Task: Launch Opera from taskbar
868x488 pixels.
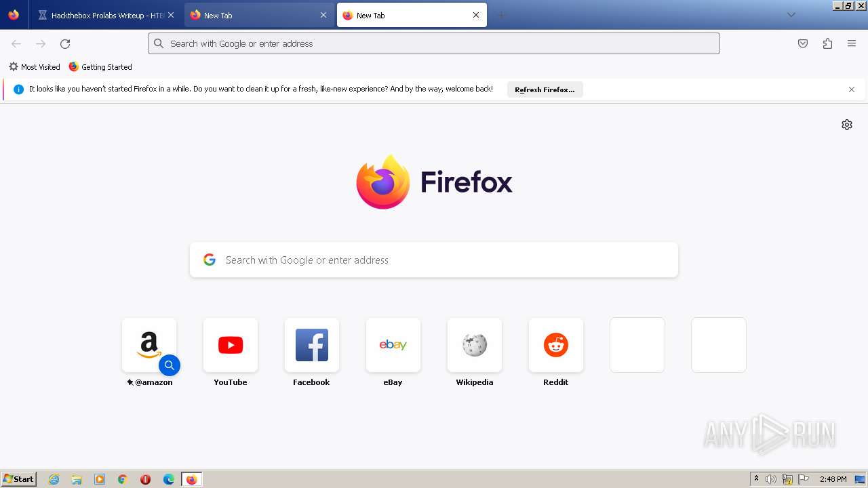Action: tap(145, 479)
